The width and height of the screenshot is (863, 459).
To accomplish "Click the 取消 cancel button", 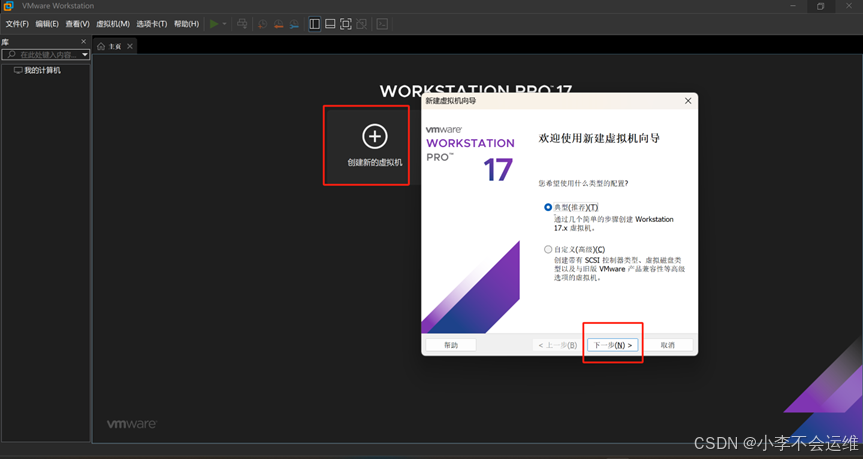I will pyautogui.click(x=668, y=345).
